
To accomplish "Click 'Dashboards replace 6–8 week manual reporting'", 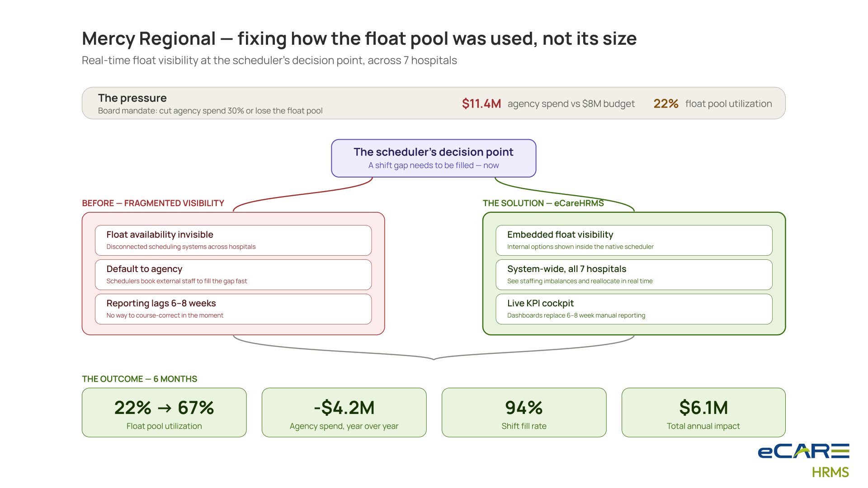I will (x=576, y=315).
